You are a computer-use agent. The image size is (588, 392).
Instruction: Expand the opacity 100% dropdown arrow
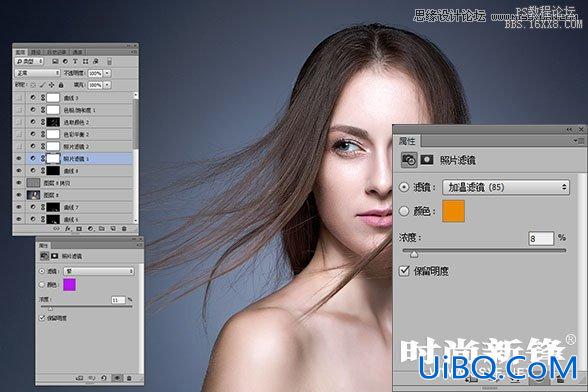(x=107, y=73)
